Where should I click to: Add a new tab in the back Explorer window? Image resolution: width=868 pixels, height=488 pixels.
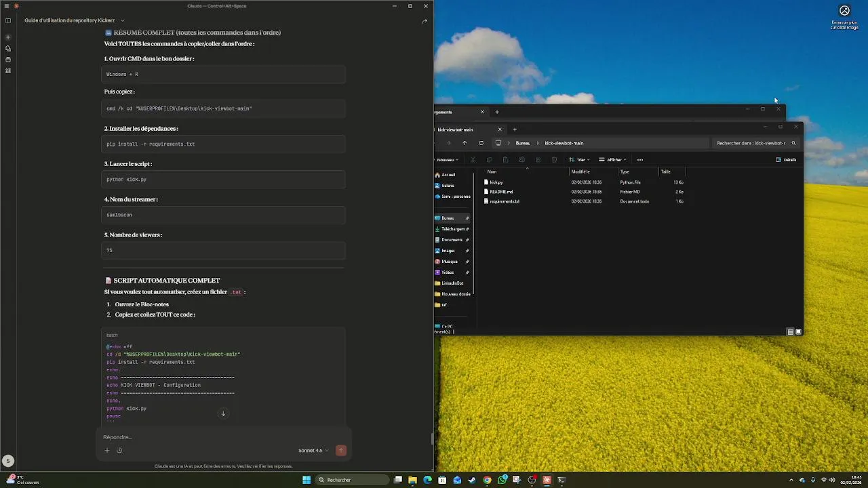[x=496, y=112]
